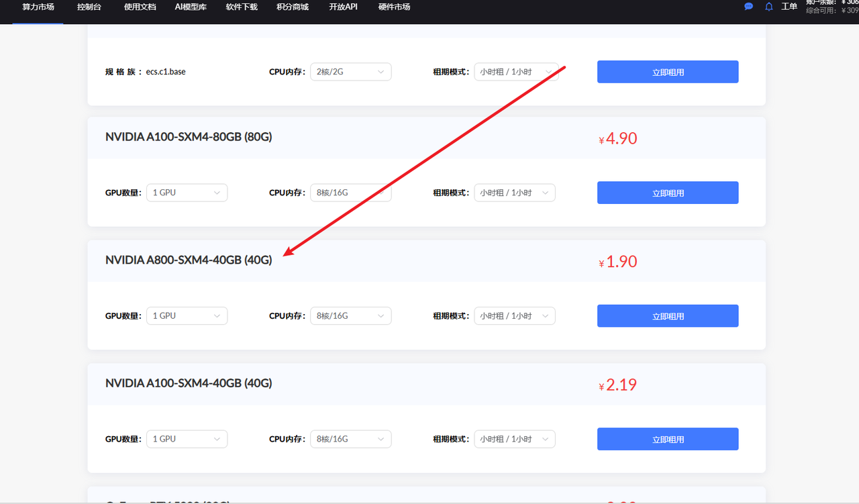
Task: Visit the 积分商城 section
Action: (292, 7)
